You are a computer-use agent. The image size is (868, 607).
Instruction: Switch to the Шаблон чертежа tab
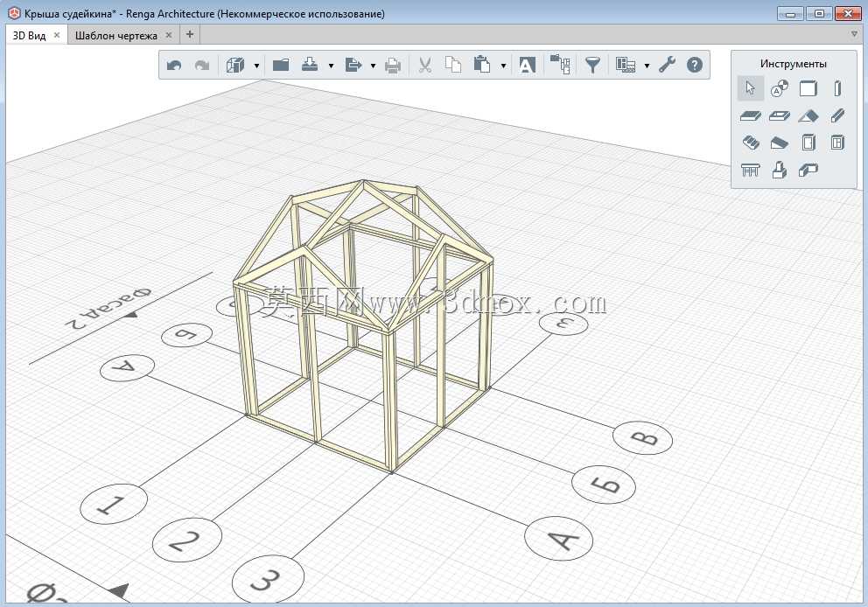coord(116,35)
